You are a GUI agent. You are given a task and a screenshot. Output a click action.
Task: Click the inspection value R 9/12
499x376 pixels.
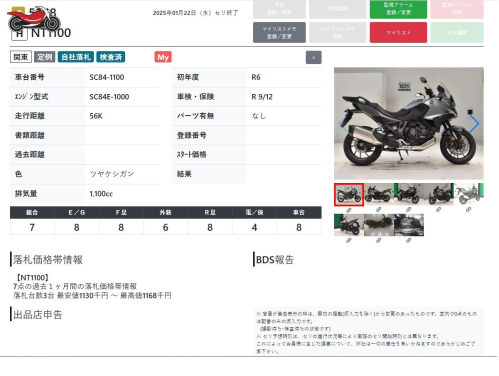(262, 97)
